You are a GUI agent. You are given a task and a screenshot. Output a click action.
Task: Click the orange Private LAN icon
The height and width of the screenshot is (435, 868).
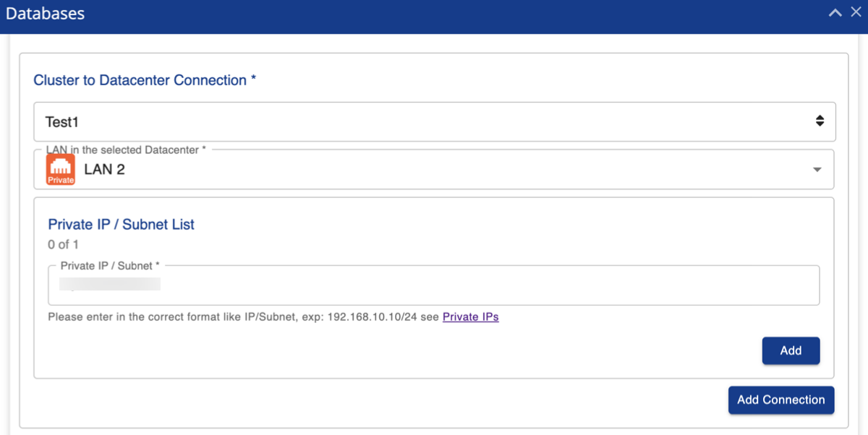[x=61, y=170]
